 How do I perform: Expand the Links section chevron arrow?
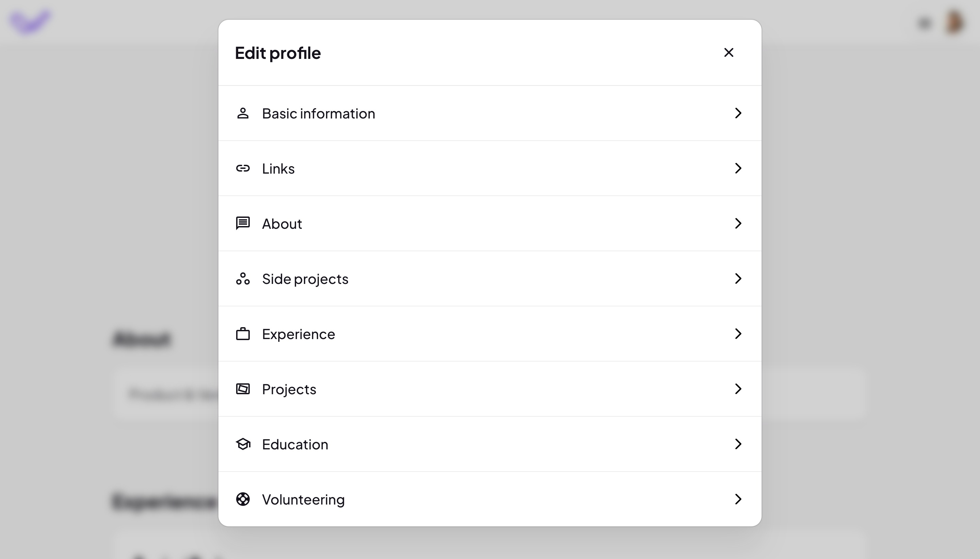point(737,168)
